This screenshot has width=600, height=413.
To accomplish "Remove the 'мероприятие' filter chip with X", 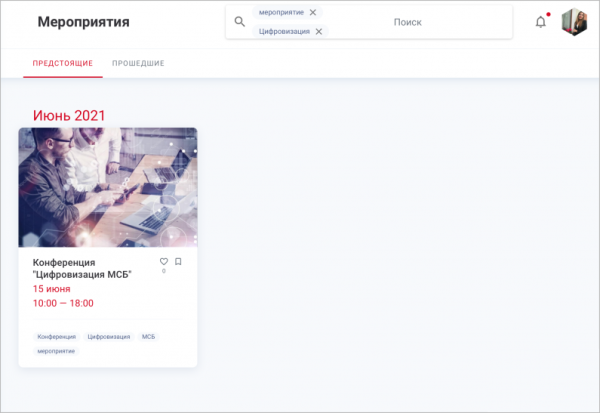I will pyautogui.click(x=313, y=12).
